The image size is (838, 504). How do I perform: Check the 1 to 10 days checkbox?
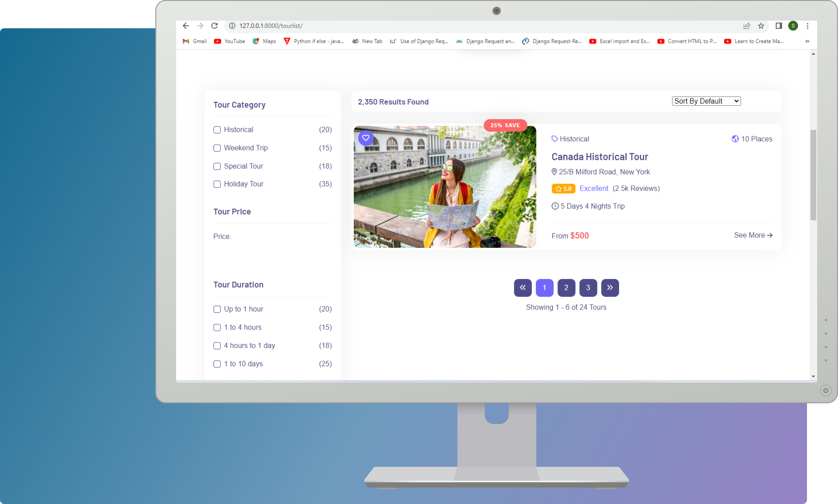(217, 364)
